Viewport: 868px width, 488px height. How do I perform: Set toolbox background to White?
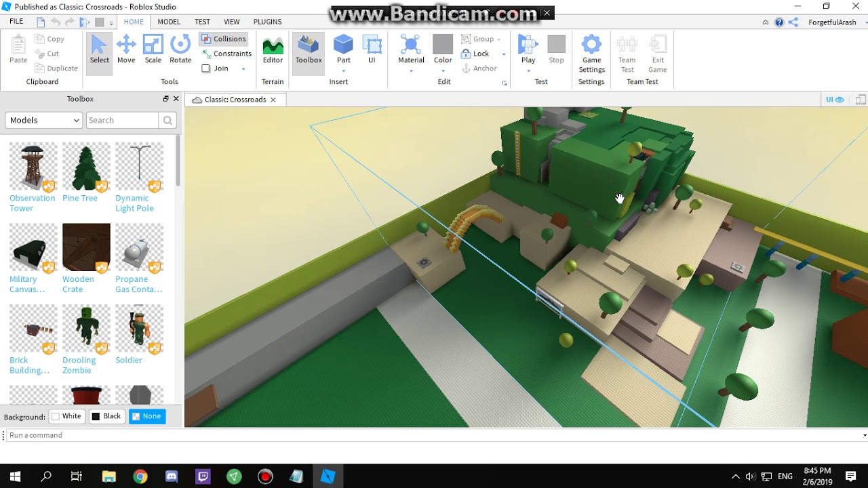click(x=67, y=416)
